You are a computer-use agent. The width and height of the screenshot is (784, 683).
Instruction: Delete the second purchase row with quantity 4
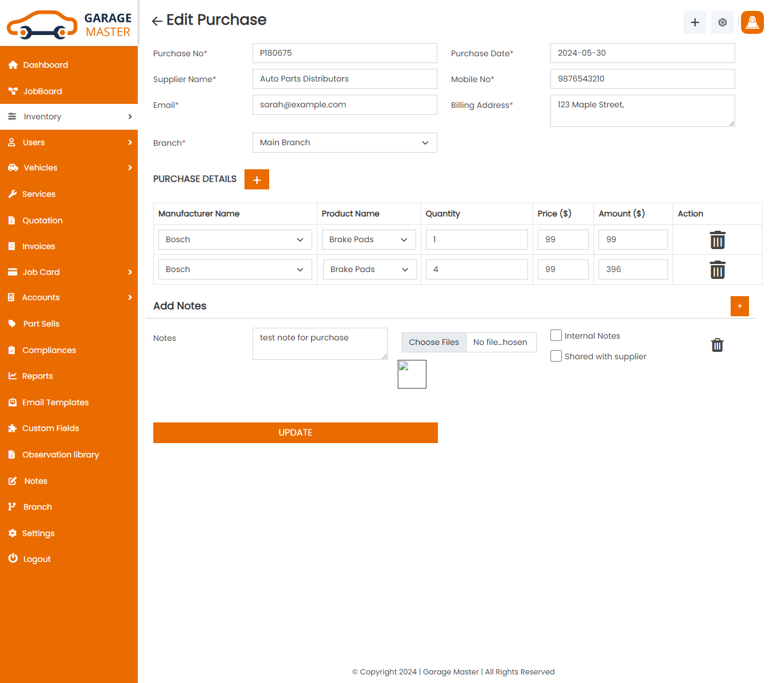717,270
